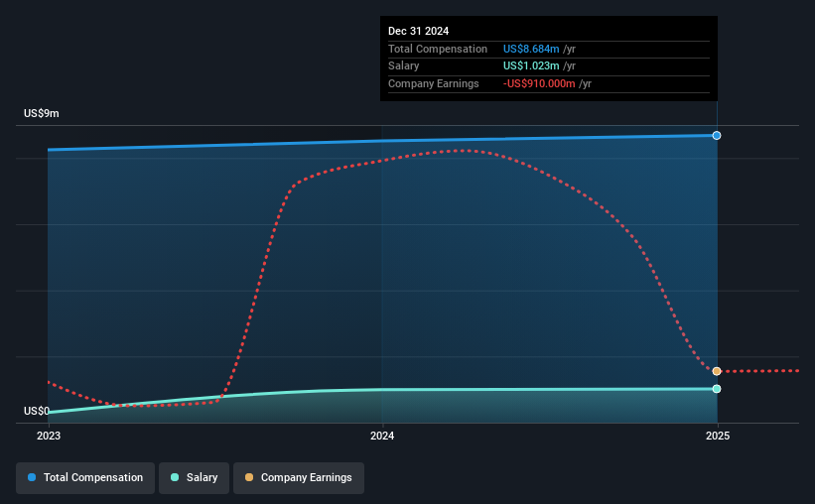Viewport: 815px width, 504px height.
Task: Click the US$1.023m salary value
Action: [x=531, y=66]
